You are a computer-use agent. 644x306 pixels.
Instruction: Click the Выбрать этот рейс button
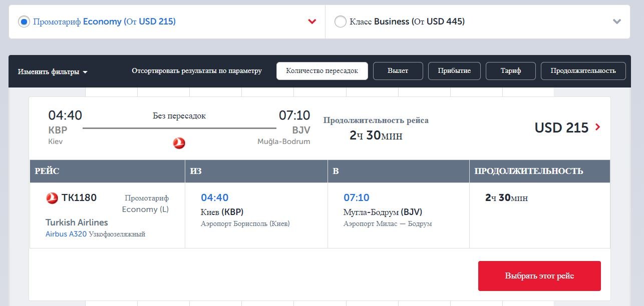coord(540,275)
